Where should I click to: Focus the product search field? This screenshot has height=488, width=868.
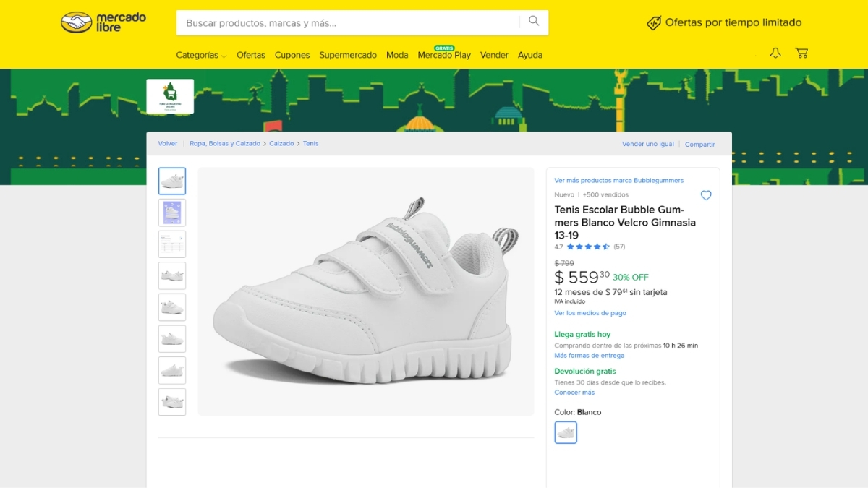tap(347, 23)
